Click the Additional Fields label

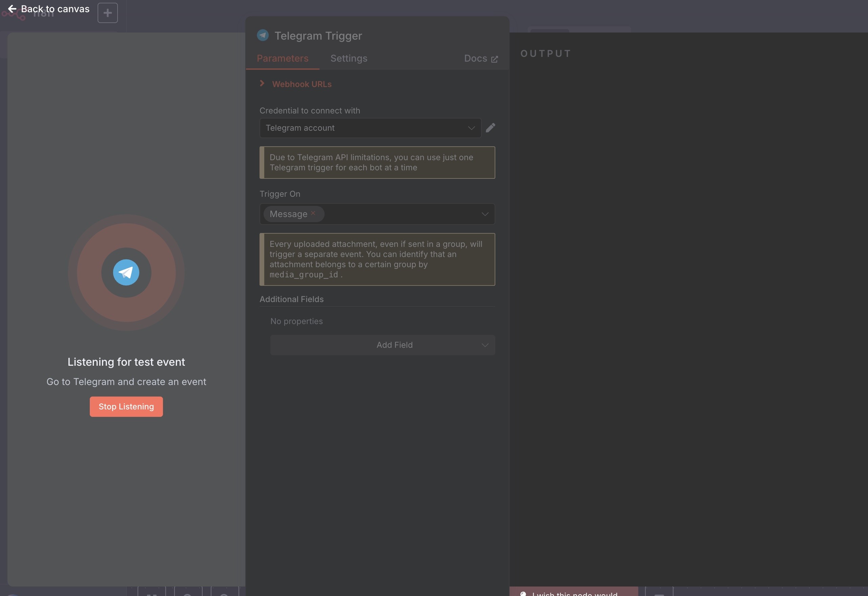coord(291,299)
